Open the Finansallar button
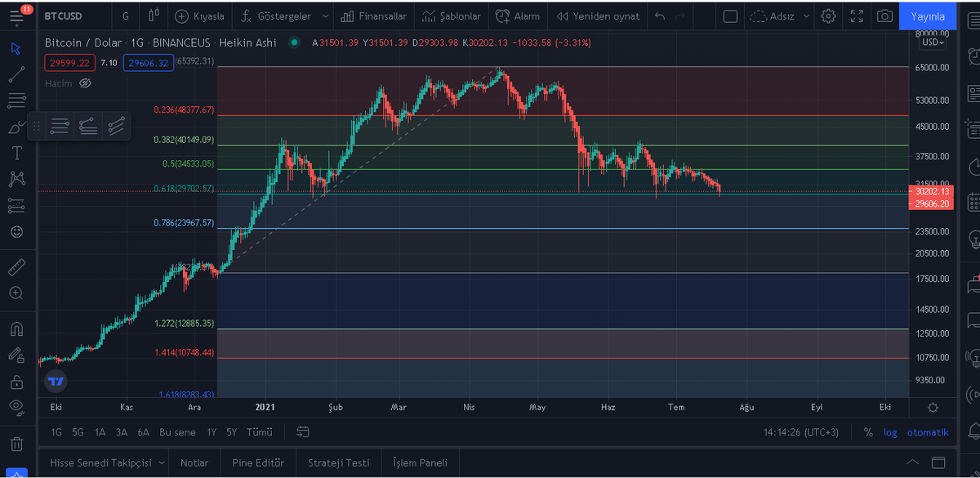980x478 pixels. tap(373, 16)
